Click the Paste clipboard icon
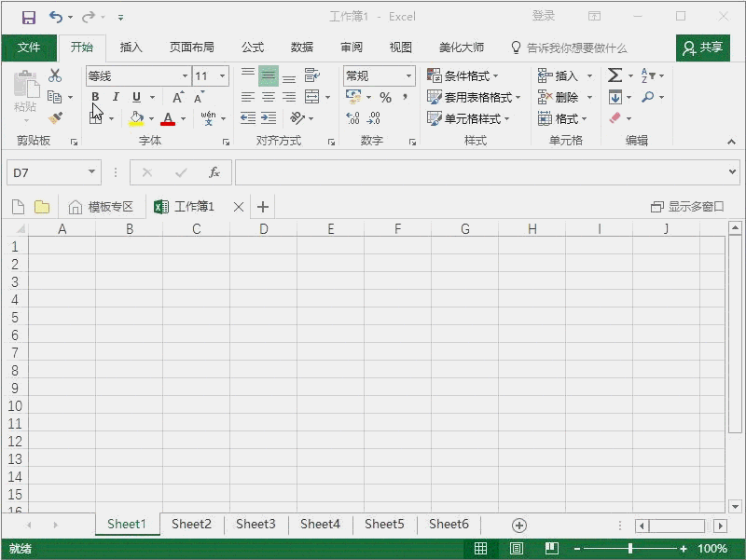This screenshot has height=560, width=746. 26,84
